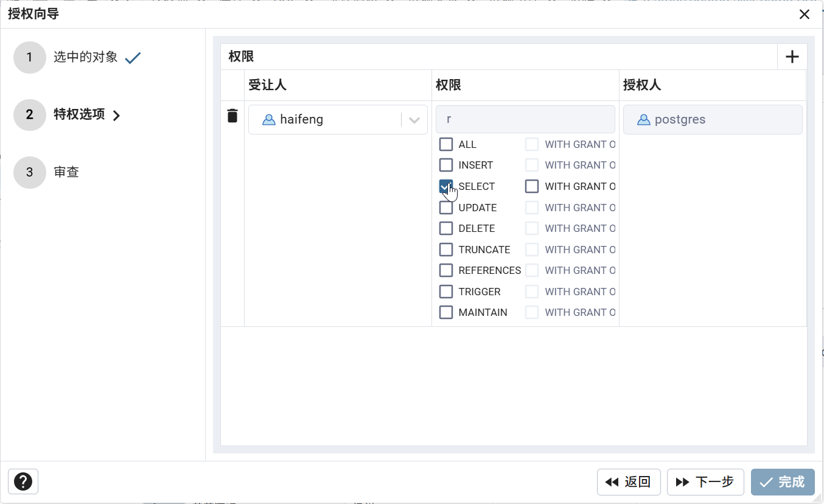Click step 3 circle 审查

pos(30,172)
